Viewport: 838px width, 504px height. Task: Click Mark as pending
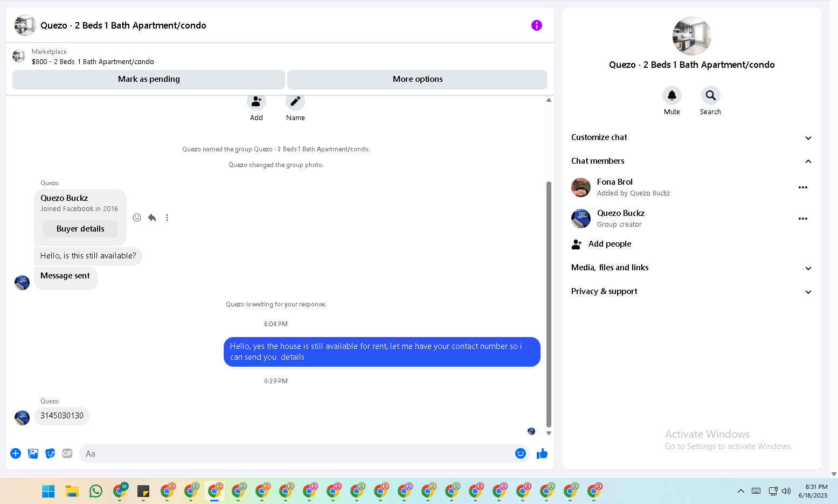(149, 79)
